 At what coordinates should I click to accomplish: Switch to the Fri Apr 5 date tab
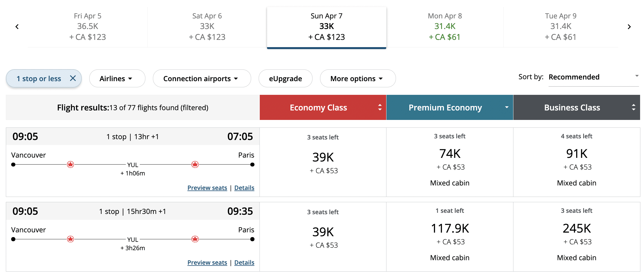tap(88, 27)
